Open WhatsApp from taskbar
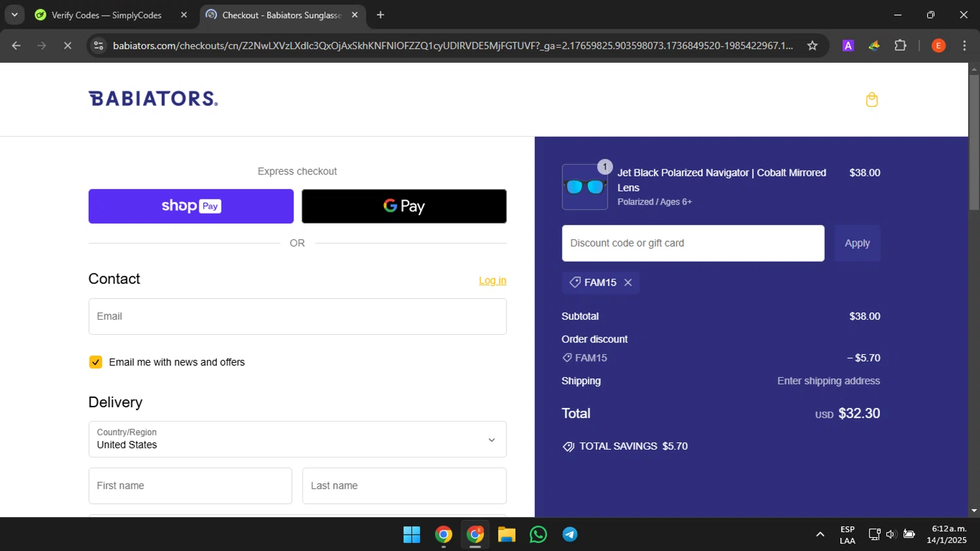The image size is (980, 551). [x=538, y=535]
